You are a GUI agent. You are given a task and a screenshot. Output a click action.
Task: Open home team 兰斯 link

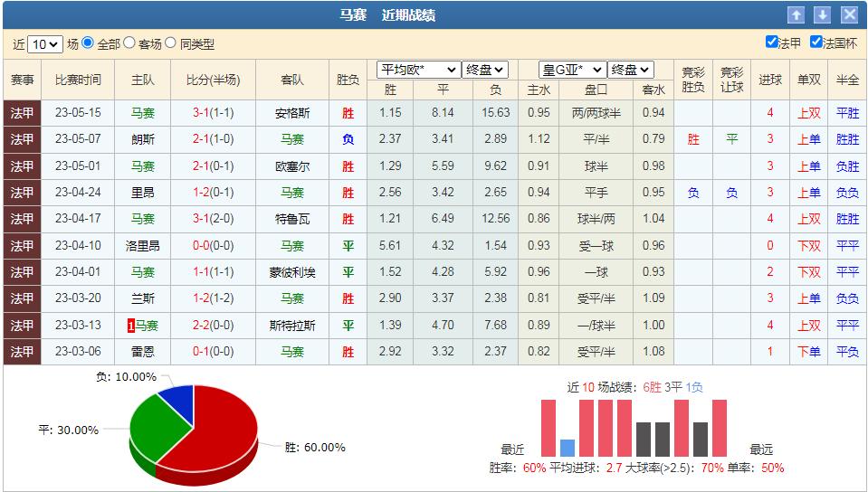143,298
